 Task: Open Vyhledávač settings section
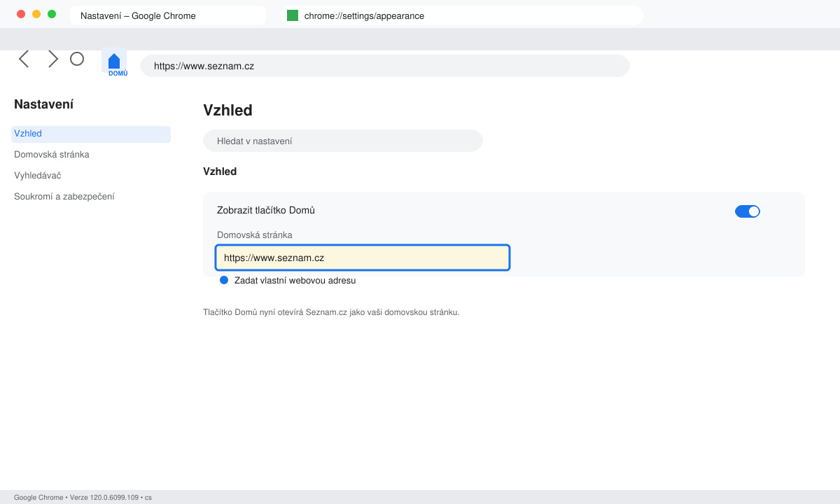point(38,176)
